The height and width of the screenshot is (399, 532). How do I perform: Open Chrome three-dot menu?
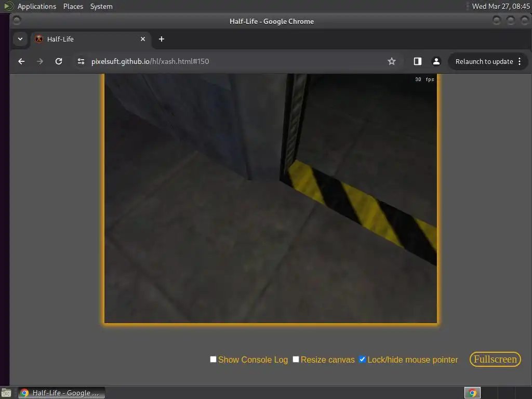pos(520,61)
